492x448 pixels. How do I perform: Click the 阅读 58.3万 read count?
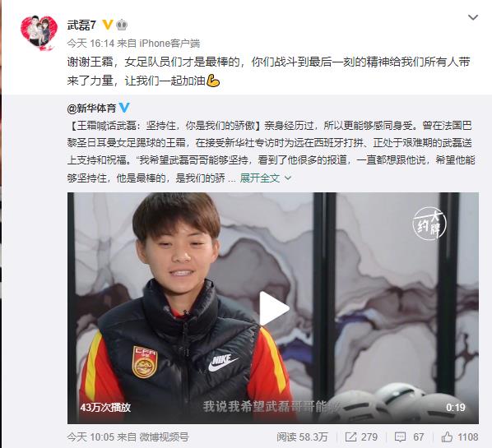click(302, 437)
